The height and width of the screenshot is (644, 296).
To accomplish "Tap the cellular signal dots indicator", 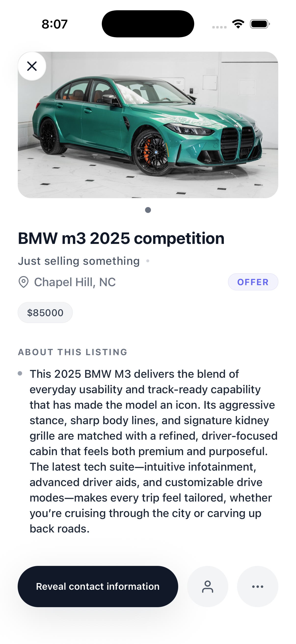I will tap(219, 27).
